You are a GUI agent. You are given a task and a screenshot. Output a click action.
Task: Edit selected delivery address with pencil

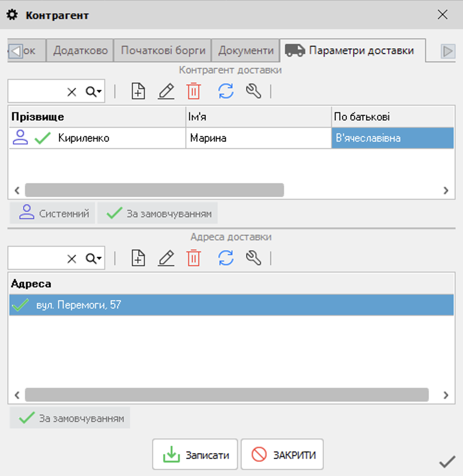tap(166, 258)
